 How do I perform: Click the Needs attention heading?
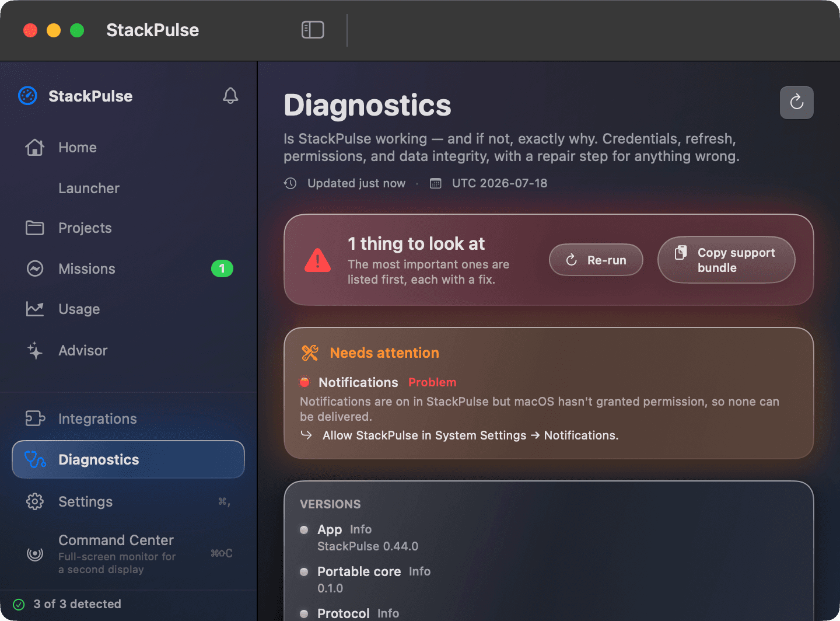(384, 353)
